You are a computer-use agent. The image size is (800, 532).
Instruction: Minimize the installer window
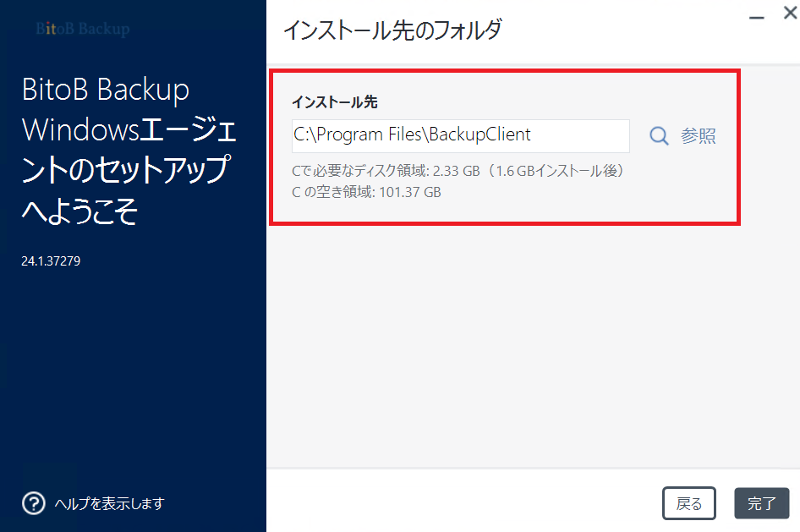point(756,17)
